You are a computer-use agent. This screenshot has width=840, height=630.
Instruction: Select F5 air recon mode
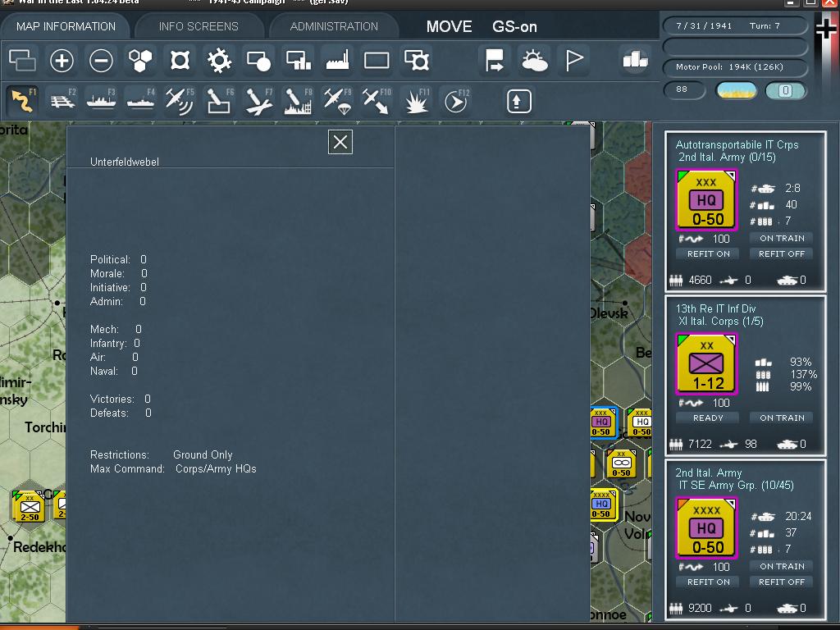point(180,101)
